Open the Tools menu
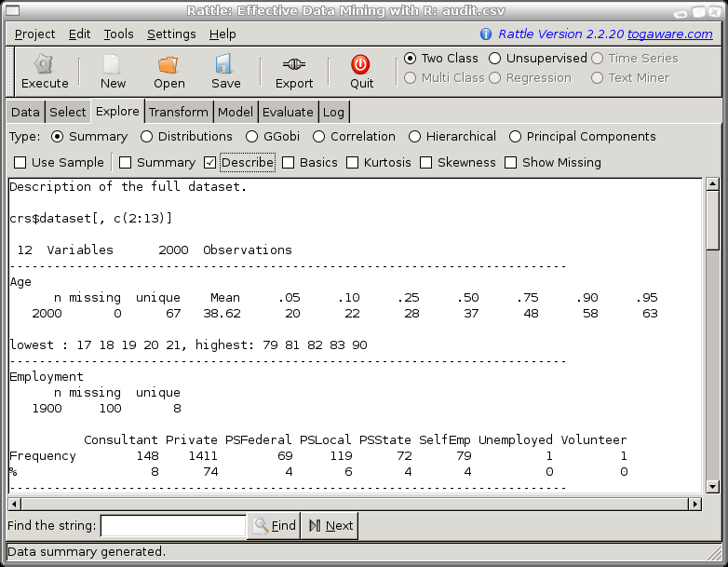The width and height of the screenshot is (728, 567). [118, 34]
